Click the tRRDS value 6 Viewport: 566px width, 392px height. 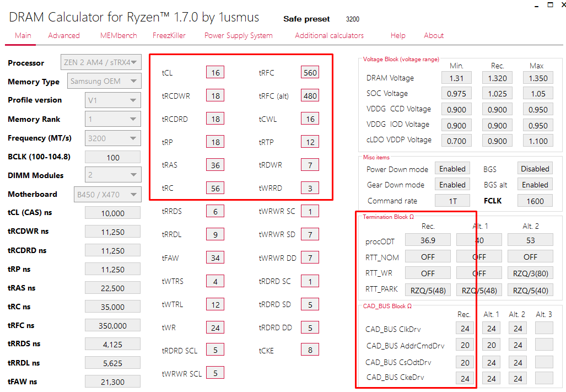coord(215,211)
